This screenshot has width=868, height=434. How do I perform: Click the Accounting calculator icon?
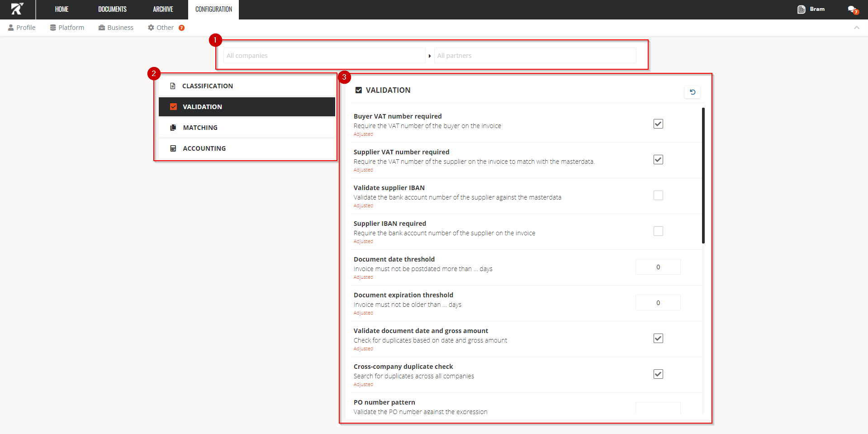click(173, 148)
